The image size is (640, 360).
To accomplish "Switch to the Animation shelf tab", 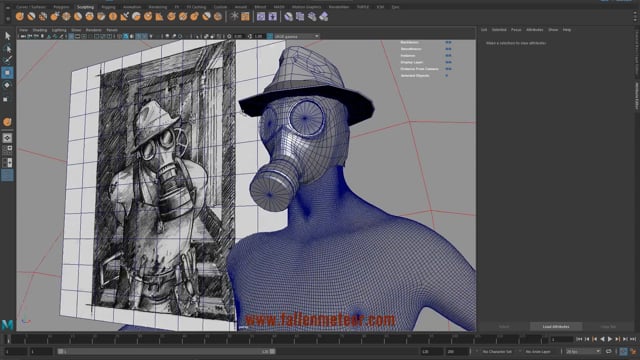I will point(132,7).
